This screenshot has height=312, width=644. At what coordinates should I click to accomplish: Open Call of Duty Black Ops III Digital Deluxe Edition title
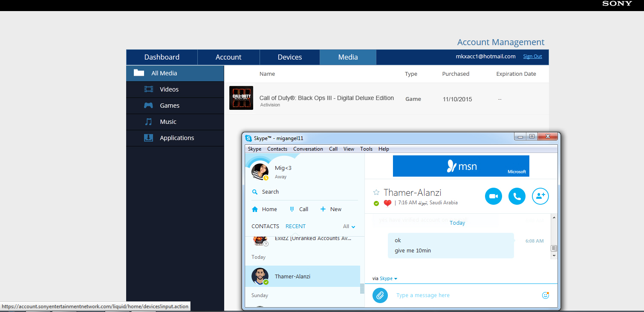[326, 98]
